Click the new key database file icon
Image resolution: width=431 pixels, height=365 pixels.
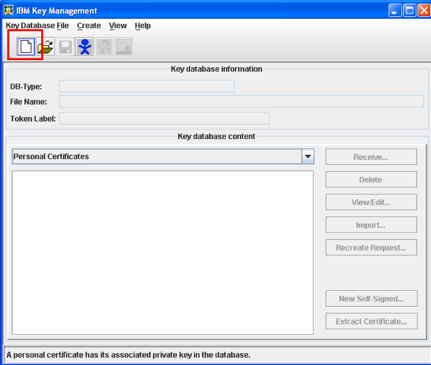tap(26, 46)
